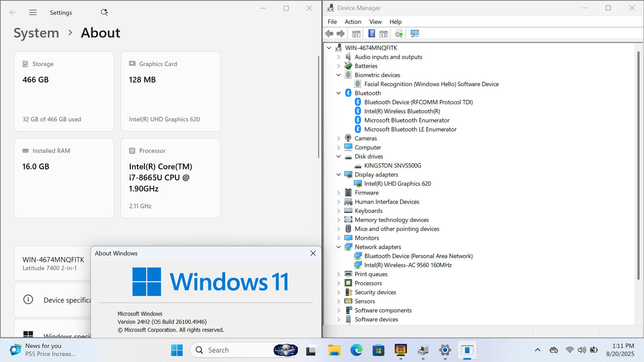
Task: Open the File menu in Device Manager
Action: coord(332,22)
